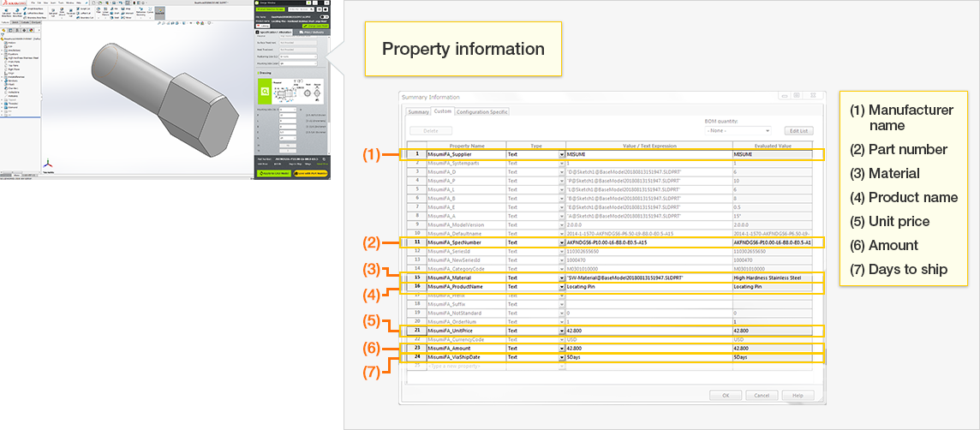Click the MisumiFA_OrderNum property name
This screenshot has width=980, height=430.
pyautogui.click(x=450, y=321)
